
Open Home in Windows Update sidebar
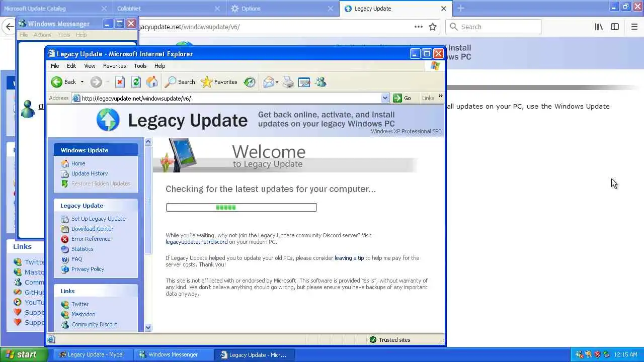pos(78,163)
